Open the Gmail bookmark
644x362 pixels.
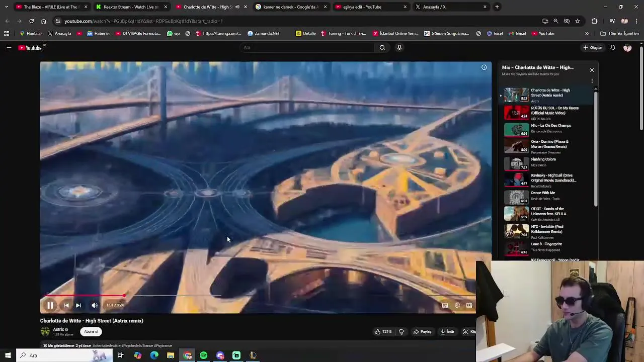517,34
